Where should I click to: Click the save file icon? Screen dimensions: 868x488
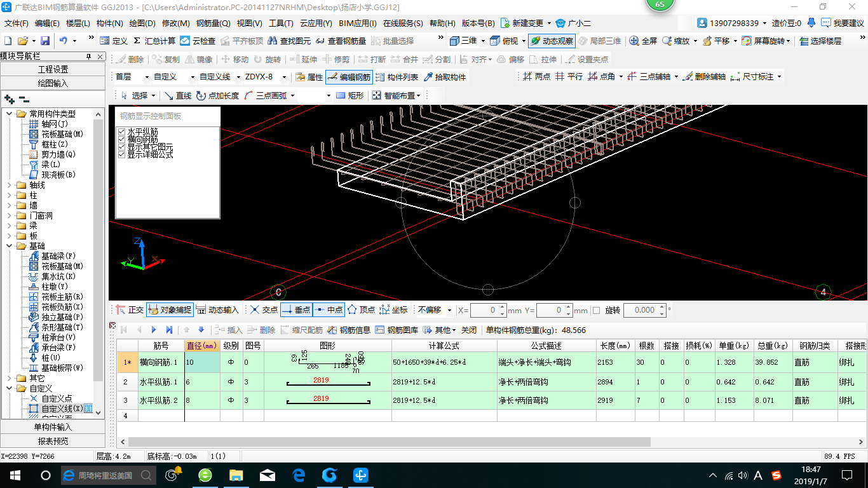pos(45,41)
